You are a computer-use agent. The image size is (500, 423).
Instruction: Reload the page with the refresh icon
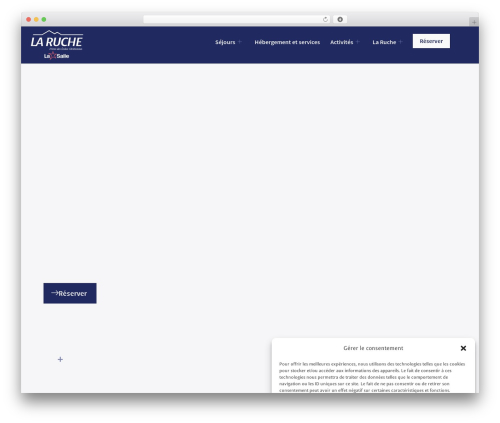click(x=325, y=20)
